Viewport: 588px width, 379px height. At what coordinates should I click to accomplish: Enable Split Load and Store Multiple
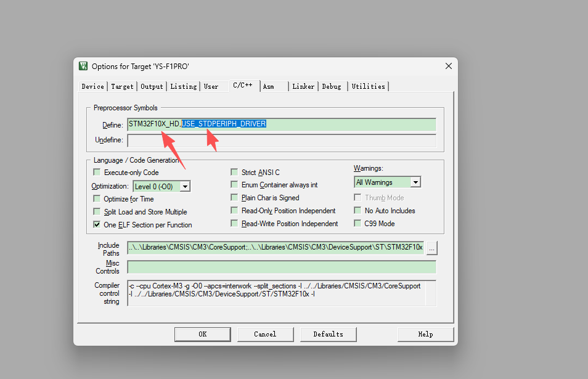coord(97,212)
